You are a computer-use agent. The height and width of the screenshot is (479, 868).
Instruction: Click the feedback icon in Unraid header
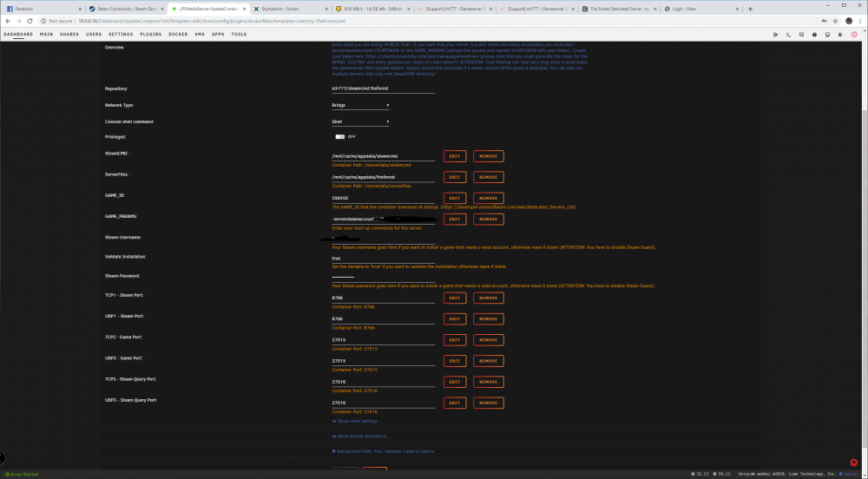[x=801, y=35]
